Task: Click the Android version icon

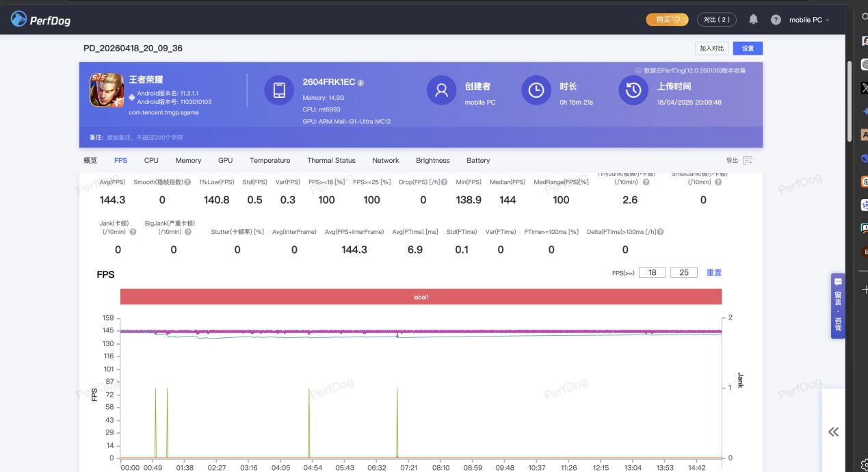Action: point(132,97)
